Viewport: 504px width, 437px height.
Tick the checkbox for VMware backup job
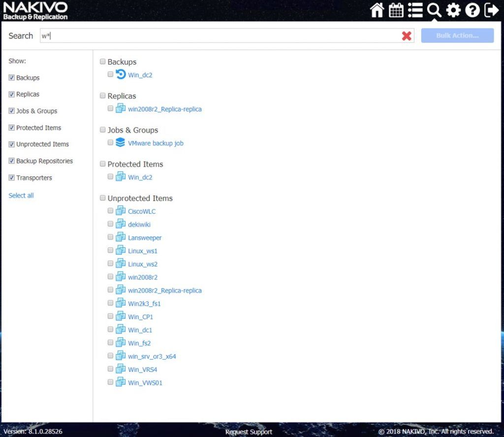[x=110, y=142]
